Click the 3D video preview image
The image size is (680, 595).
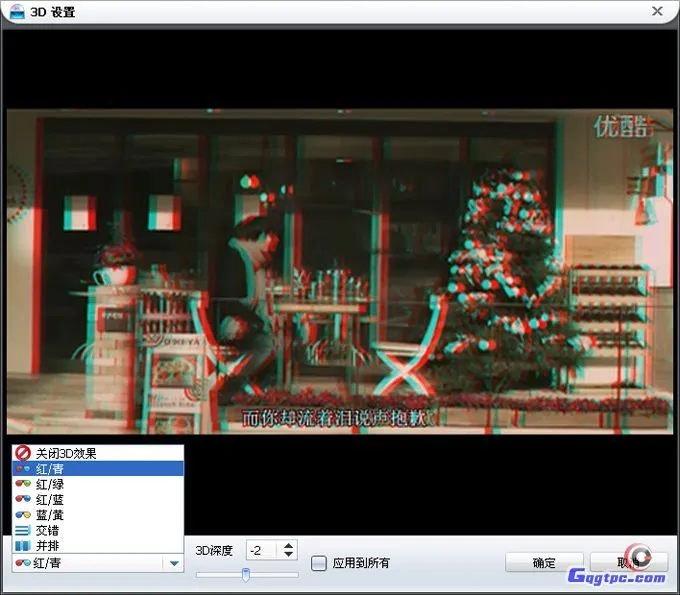(340, 271)
